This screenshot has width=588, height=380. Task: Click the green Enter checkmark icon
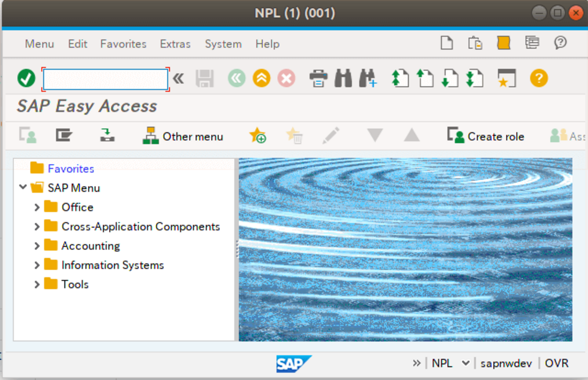pos(26,78)
